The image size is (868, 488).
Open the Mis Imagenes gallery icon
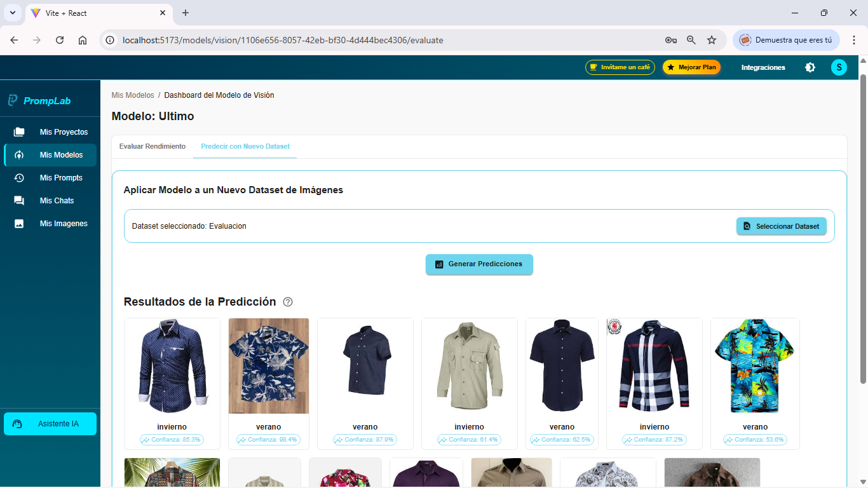pyautogui.click(x=18, y=223)
